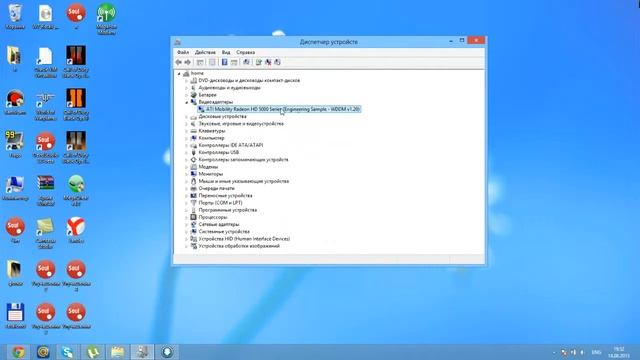Select Аудиовходы и аудиовыходы label
This screenshot has height=360, width=640.
click(229, 88)
